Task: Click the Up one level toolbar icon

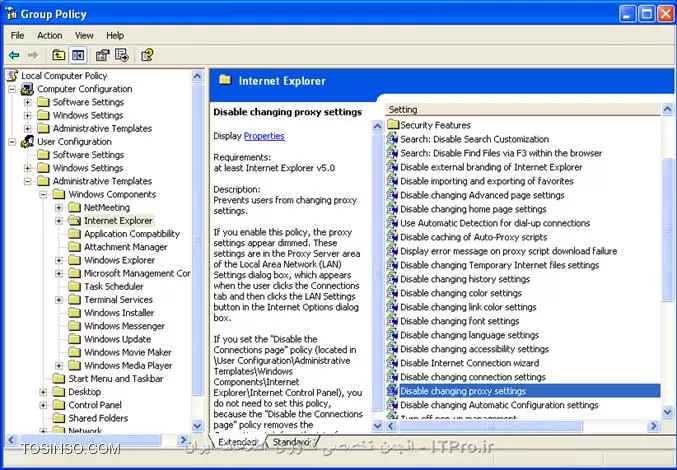Action: point(58,55)
